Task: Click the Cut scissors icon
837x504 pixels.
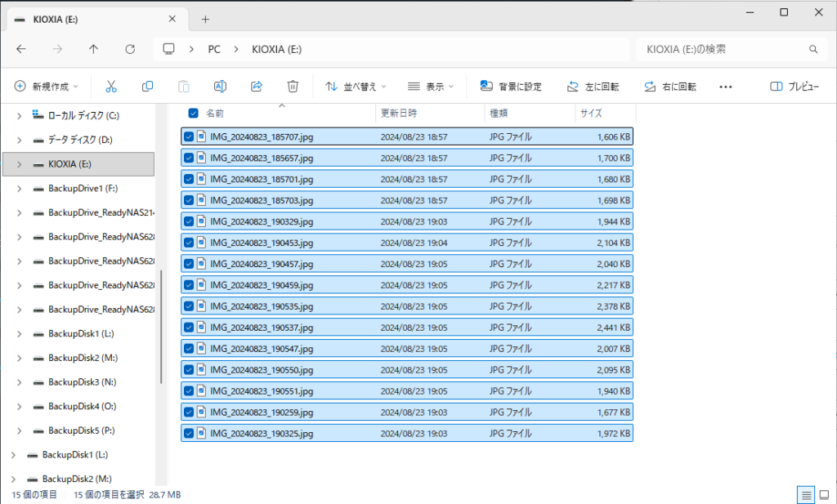Action: (111, 86)
